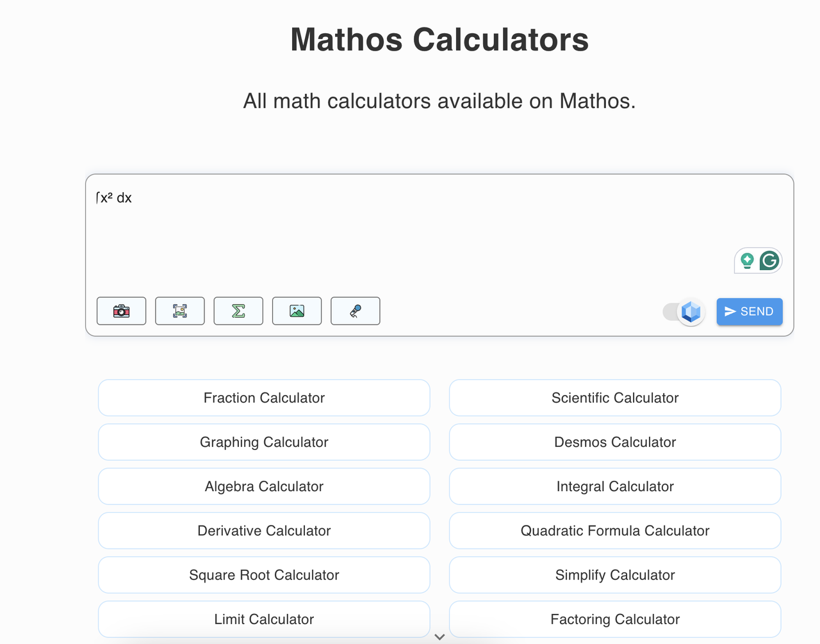Viewport: 820px width, 644px height.
Task: Expand the list with the bottom chevron
Action: [x=439, y=637]
